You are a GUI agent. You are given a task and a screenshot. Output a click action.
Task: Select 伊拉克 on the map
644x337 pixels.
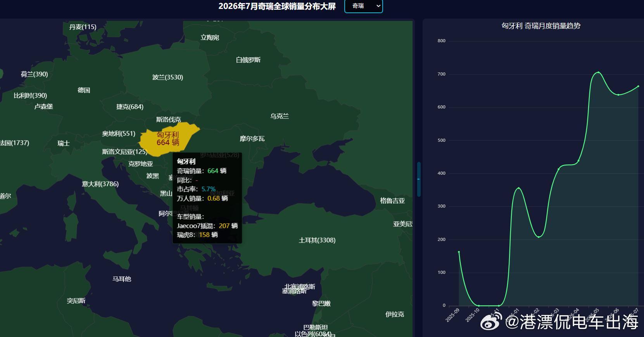395,314
